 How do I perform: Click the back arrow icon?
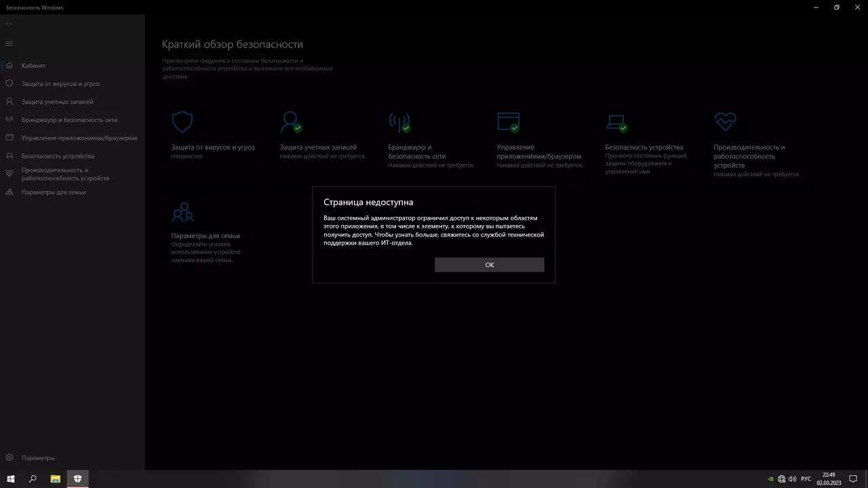point(9,24)
